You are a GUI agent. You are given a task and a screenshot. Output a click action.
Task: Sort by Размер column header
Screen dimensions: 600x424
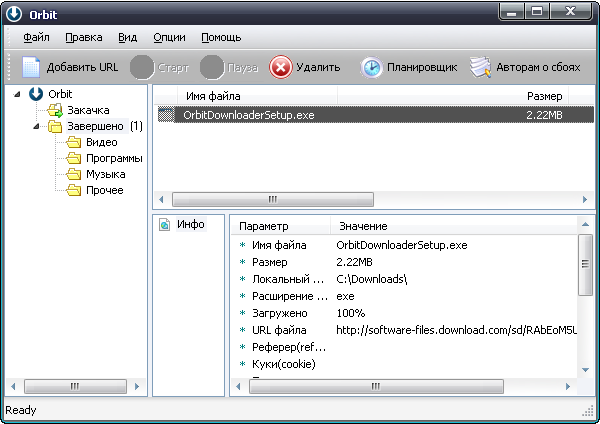coord(453,96)
